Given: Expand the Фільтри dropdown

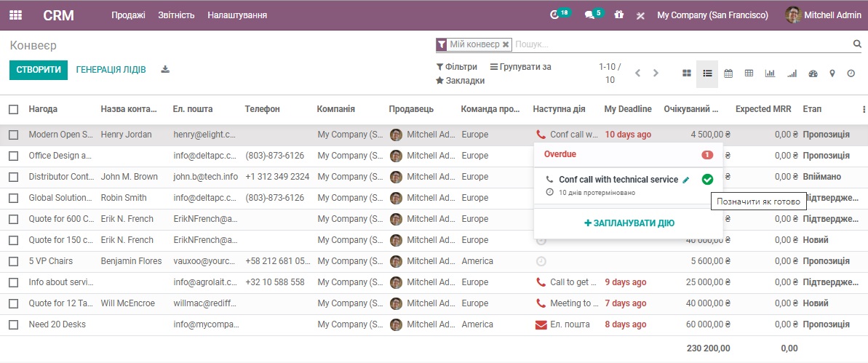Looking at the screenshot, I should (456, 67).
